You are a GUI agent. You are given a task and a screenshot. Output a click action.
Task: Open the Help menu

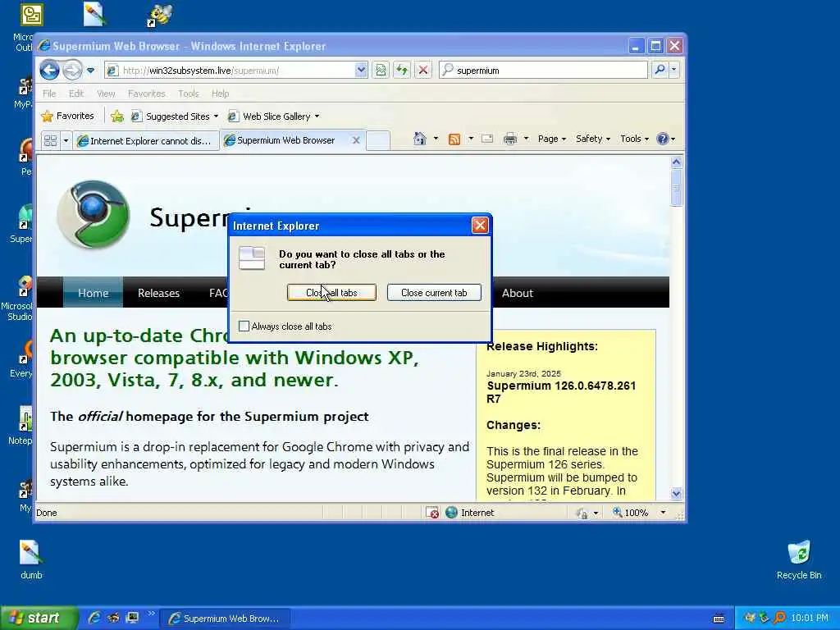220,94
